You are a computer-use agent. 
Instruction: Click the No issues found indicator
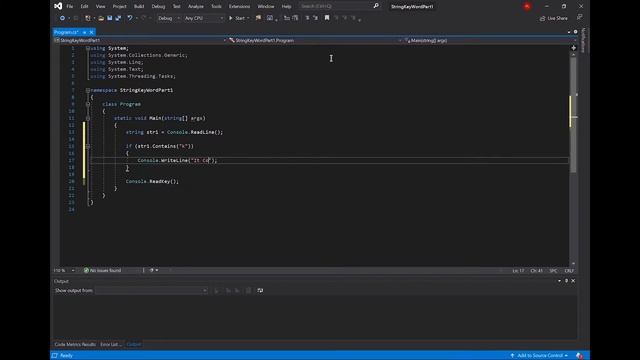(102, 270)
